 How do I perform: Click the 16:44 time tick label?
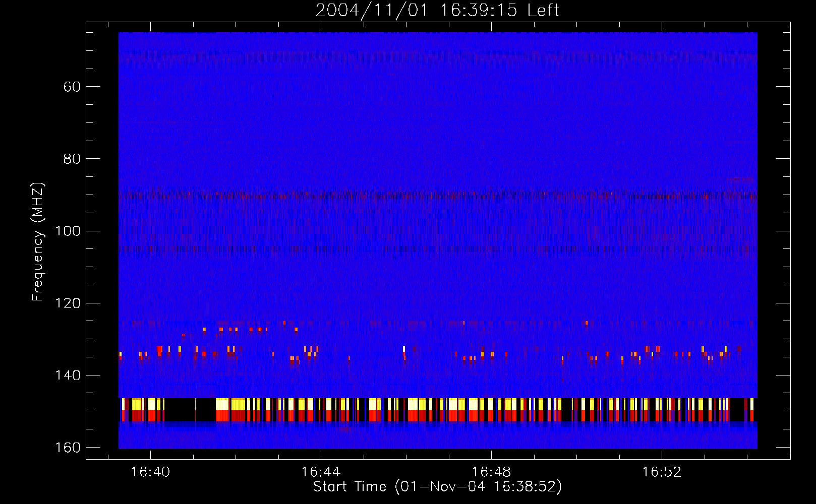(321, 472)
